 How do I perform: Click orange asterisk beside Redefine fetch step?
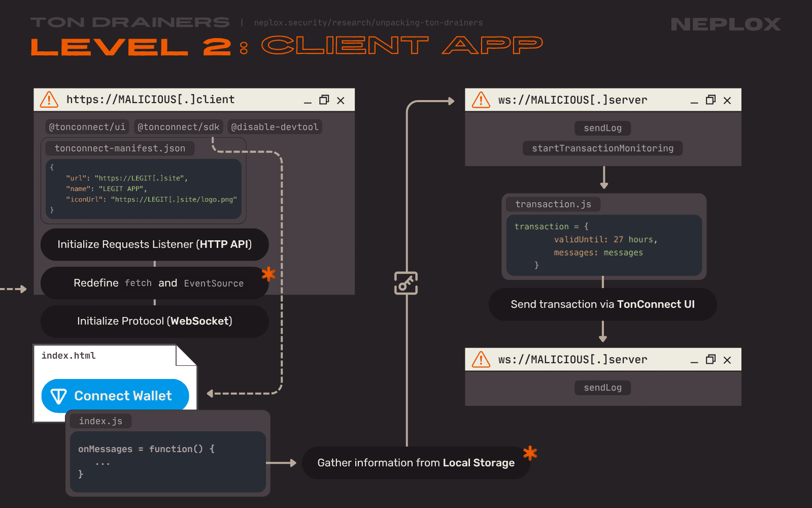pos(268,274)
